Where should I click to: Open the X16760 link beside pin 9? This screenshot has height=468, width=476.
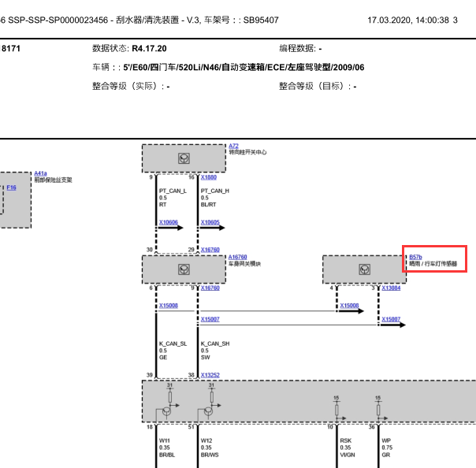pyautogui.click(x=210, y=288)
